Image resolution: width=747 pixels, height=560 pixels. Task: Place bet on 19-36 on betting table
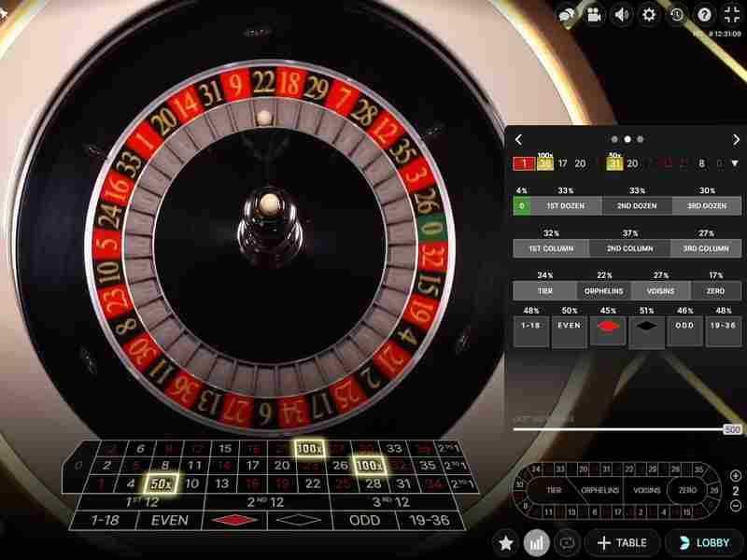(x=430, y=521)
